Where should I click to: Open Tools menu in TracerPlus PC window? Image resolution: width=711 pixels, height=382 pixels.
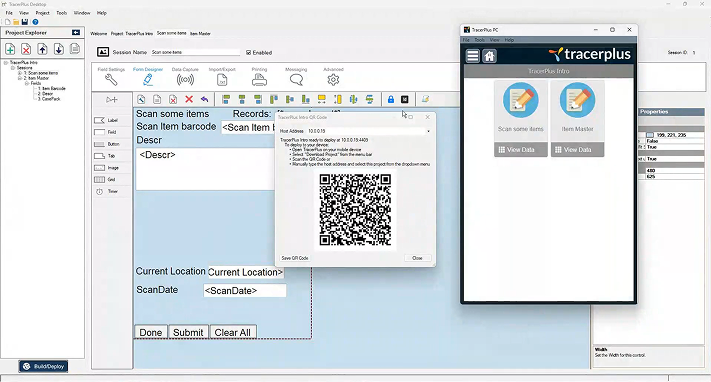click(479, 40)
